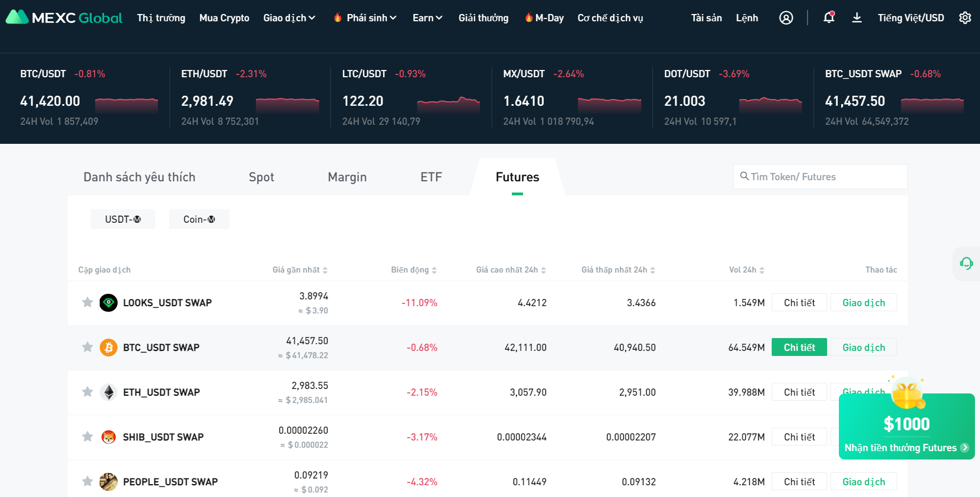The width and height of the screenshot is (980, 497).
Task: Click the LOOKS coin icon
Action: pos(109,303)
